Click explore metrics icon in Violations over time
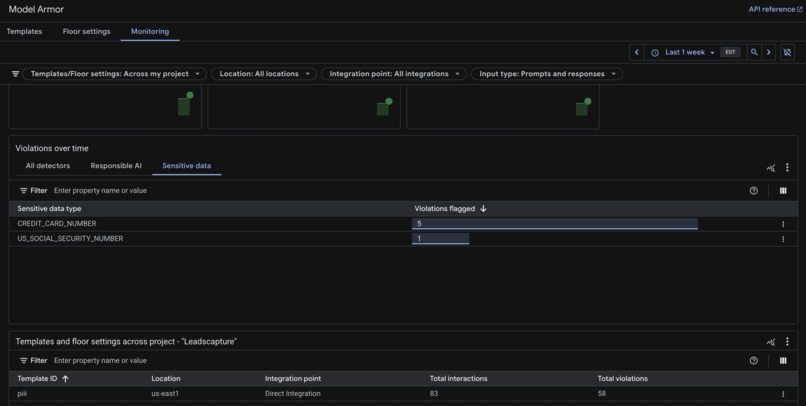Viewport: 806px width, 406px height. (771, 168)
